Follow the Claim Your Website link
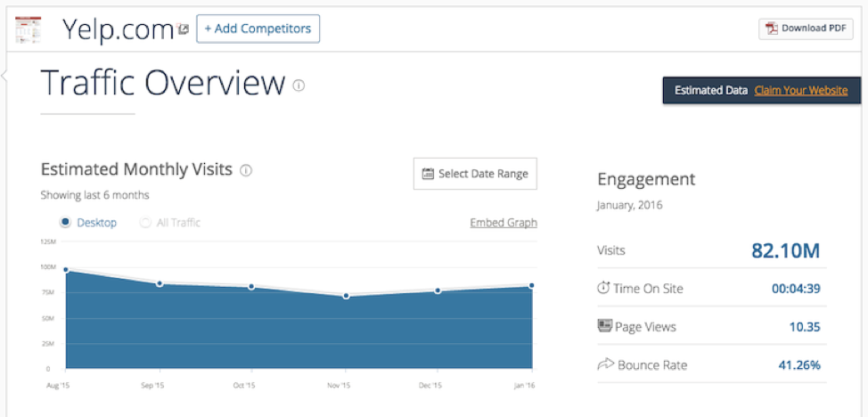Image resolution: width=868 pixels, height=417 pixels. pos(800,90)
